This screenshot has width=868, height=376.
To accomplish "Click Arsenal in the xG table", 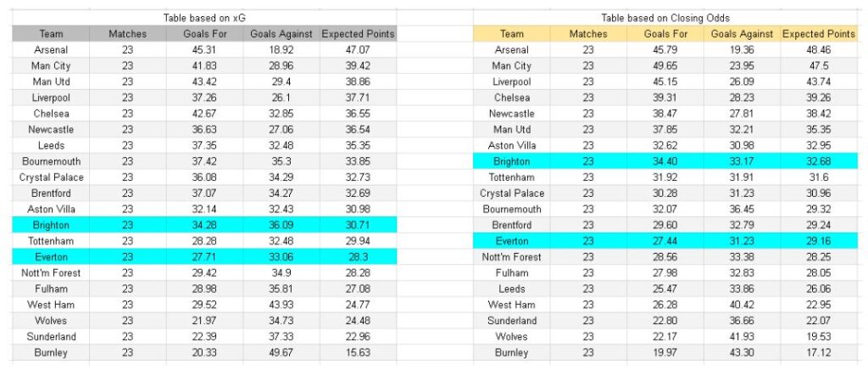I will [50, 50].
